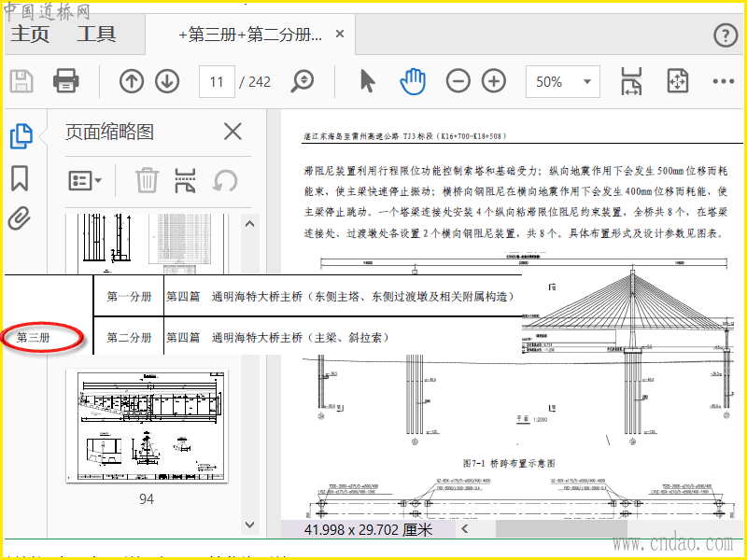747x560 pixels.
Task: Go to next page with down arrow
Action: coord(167,81)
